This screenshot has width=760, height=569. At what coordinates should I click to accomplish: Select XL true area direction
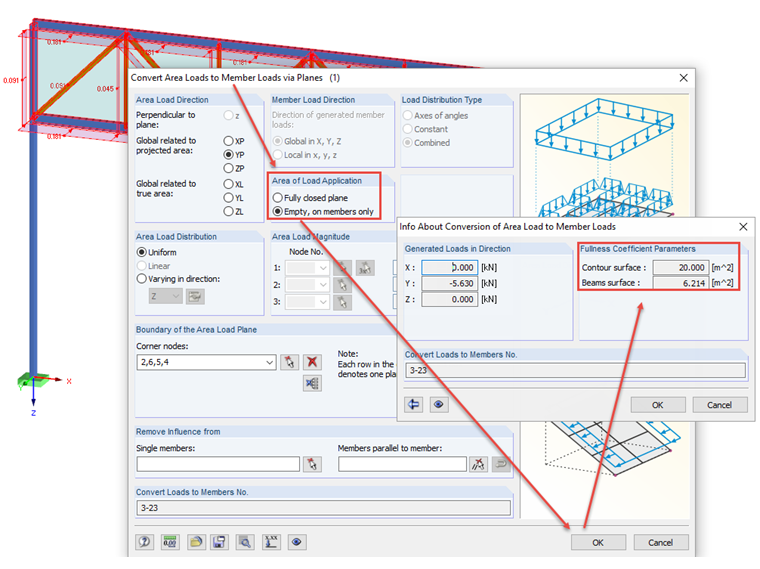pyautogui.click(x=228, y=184)
